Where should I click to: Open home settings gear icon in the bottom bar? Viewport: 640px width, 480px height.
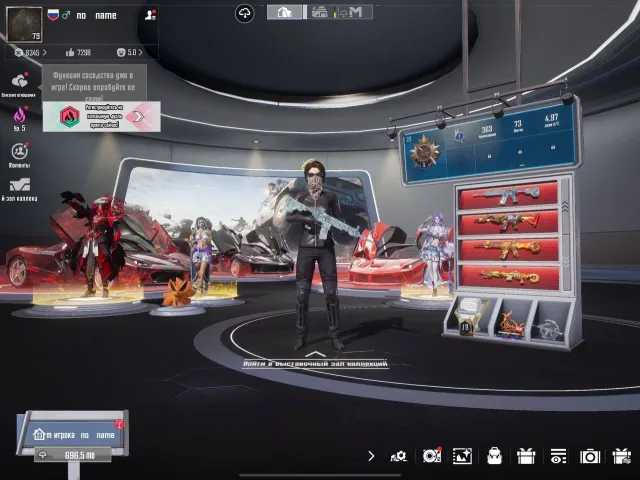[x=398, y=456]
